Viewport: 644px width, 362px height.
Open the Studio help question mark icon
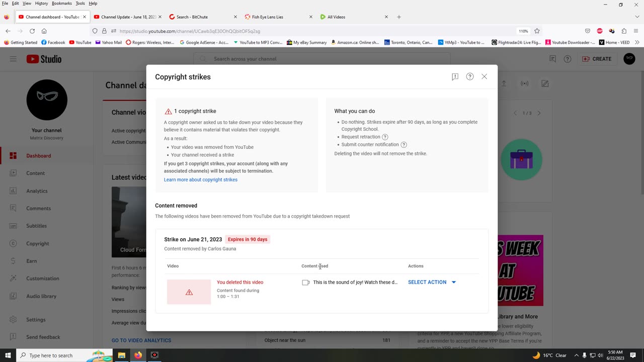568,59
